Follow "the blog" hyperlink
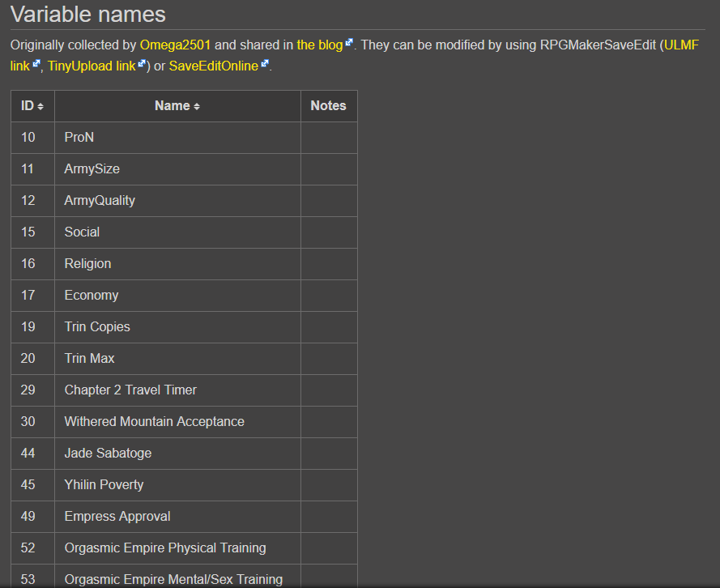 [319, 45]
